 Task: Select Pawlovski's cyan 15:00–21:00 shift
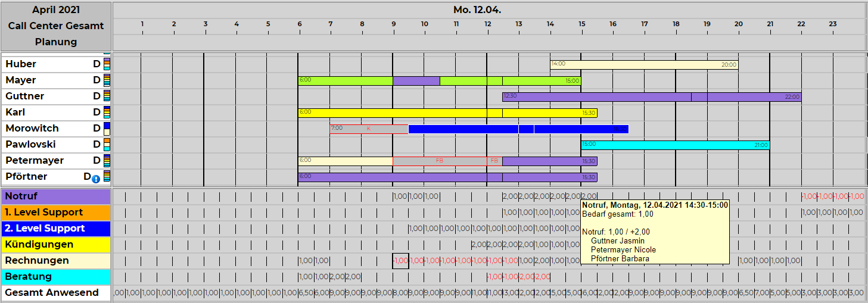(x=675, y=145)
